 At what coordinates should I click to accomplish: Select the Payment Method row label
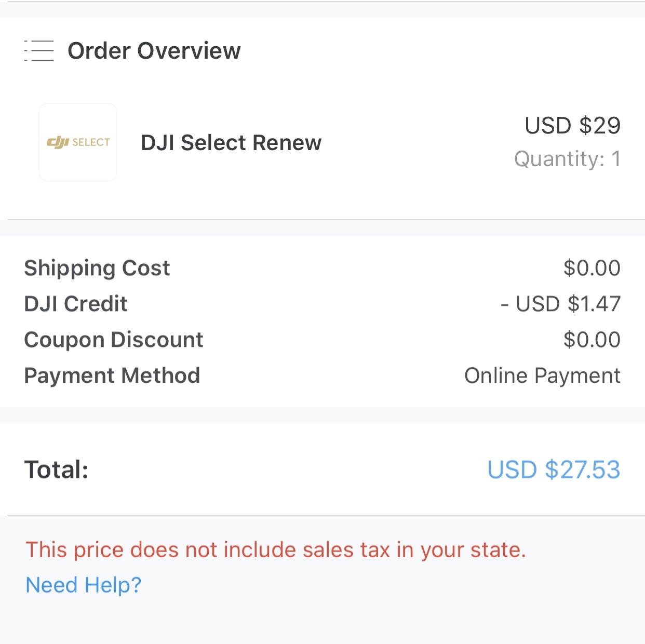click(112, 375)
